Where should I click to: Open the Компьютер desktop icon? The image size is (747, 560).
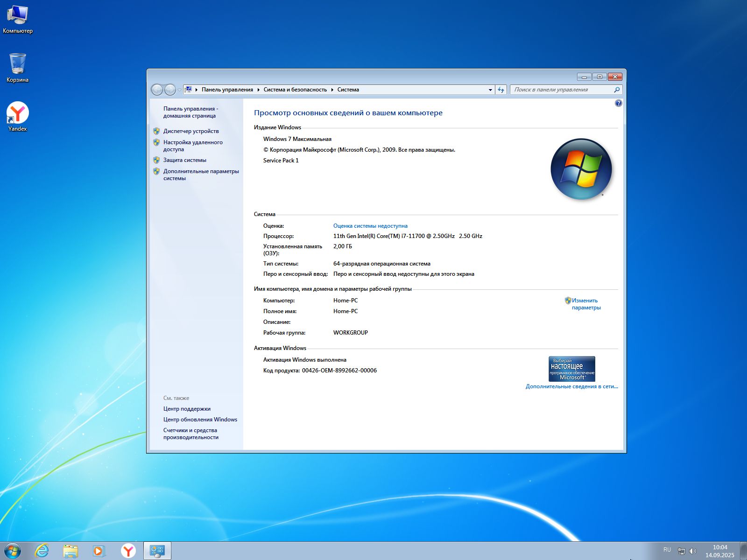tap(18, 20)
